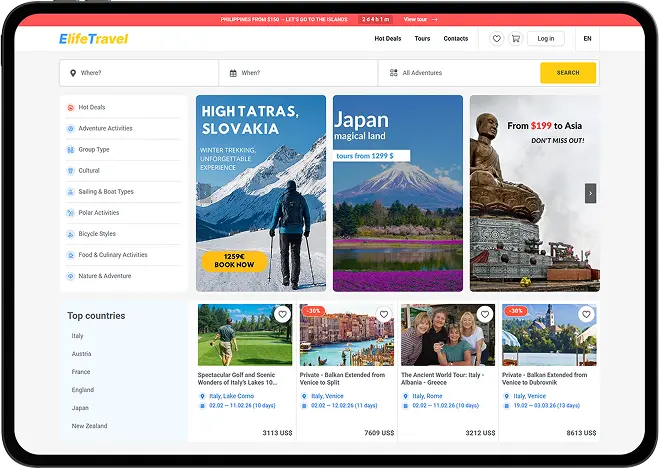Select Hot Deals icon in sidebar
The height and width of the screenshot is (468, 659).
click(x=70, y=108)
